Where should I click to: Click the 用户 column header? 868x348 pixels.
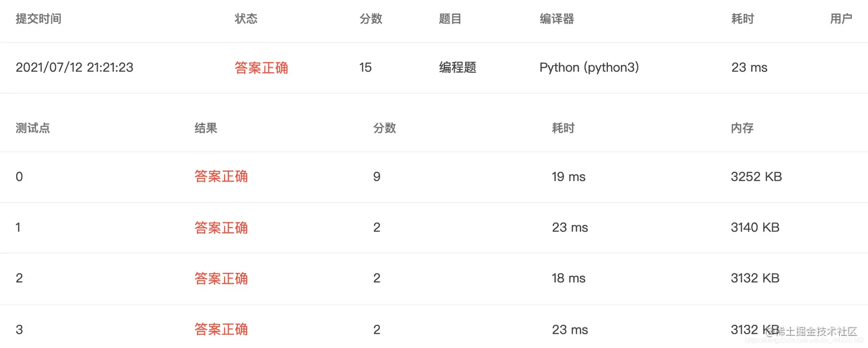pos(841,19)
